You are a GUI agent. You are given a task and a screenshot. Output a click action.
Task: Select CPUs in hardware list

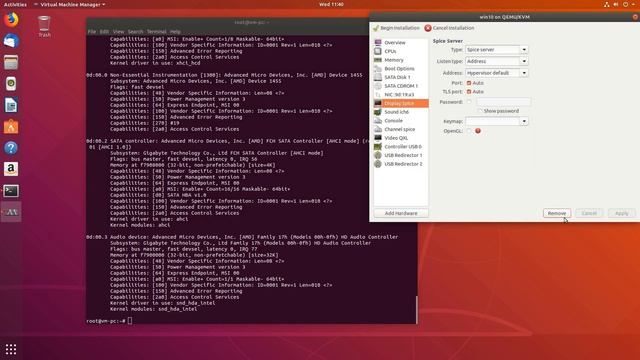tap(401, 51)
